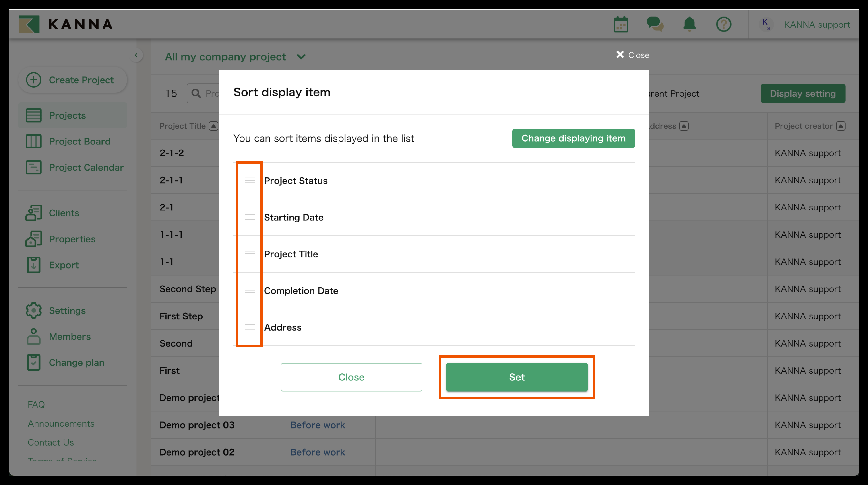Image resolution: width=868 pixels, height=485 pixels.
Task: Toggle Project Title column sort arrow
Action: [213, 126]
